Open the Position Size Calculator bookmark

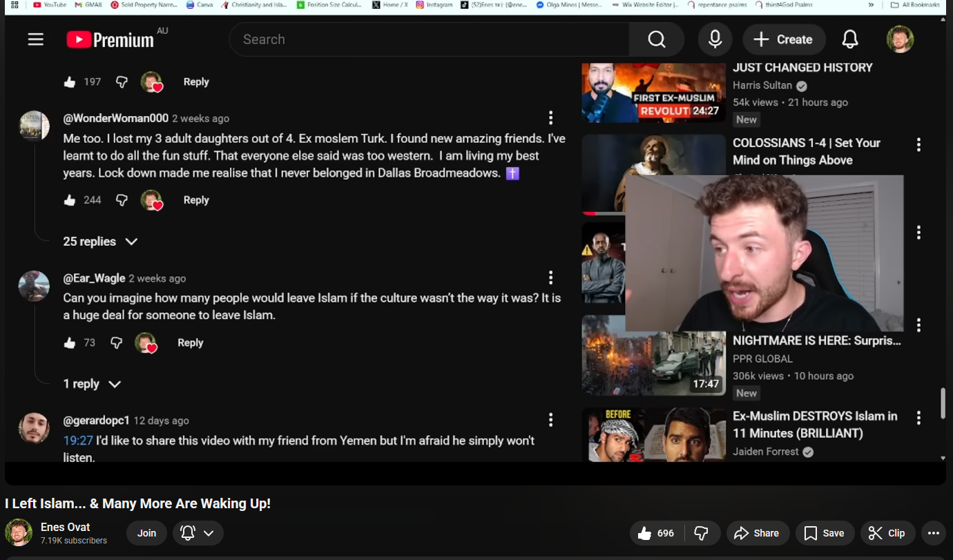[331, 5]
